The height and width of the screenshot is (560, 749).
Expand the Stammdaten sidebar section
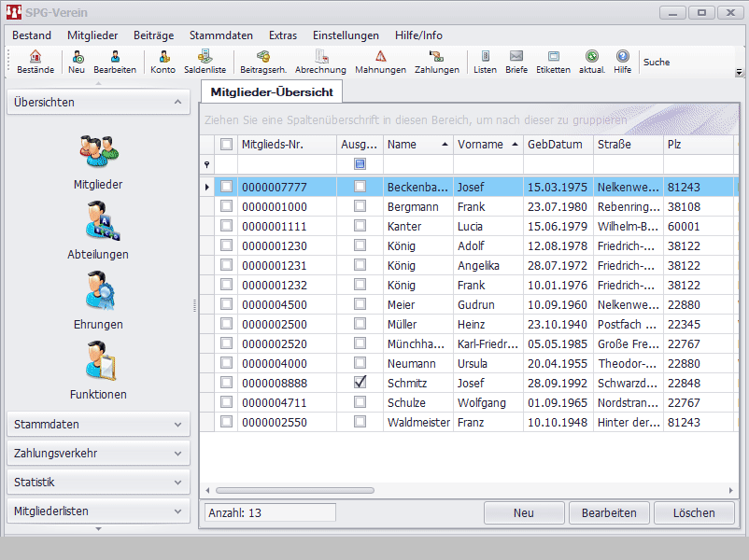pos(98,425)
